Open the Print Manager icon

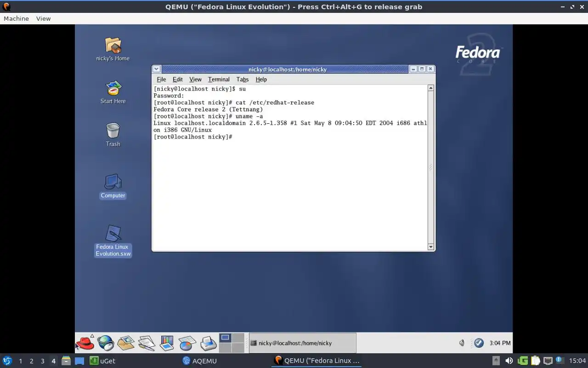click(x=208, y=343)
